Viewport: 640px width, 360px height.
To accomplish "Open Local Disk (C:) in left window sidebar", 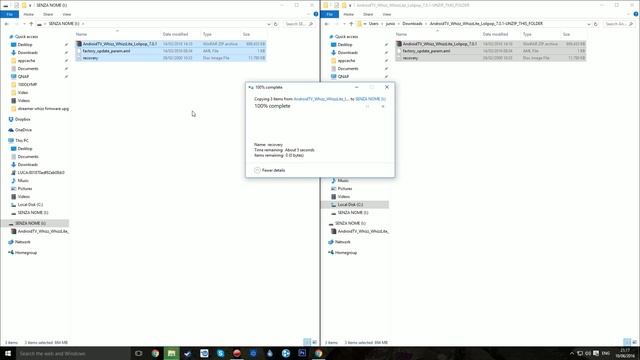I will [30, 204].
